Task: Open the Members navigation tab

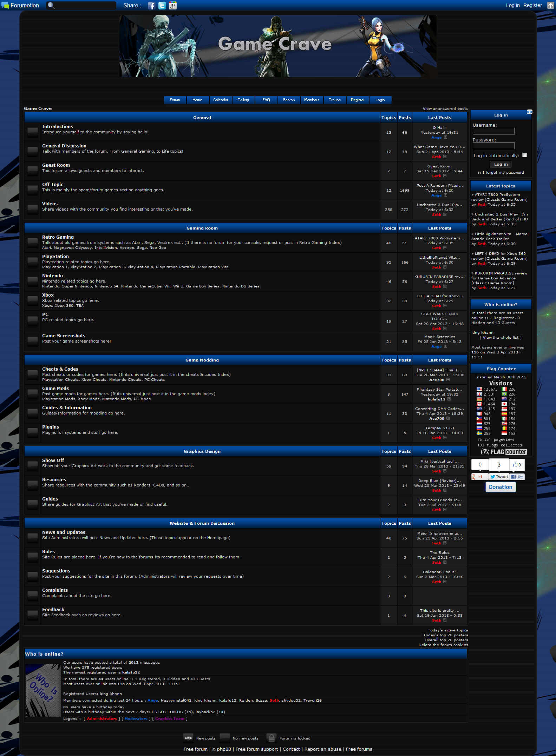Action: tap(312, 100)
